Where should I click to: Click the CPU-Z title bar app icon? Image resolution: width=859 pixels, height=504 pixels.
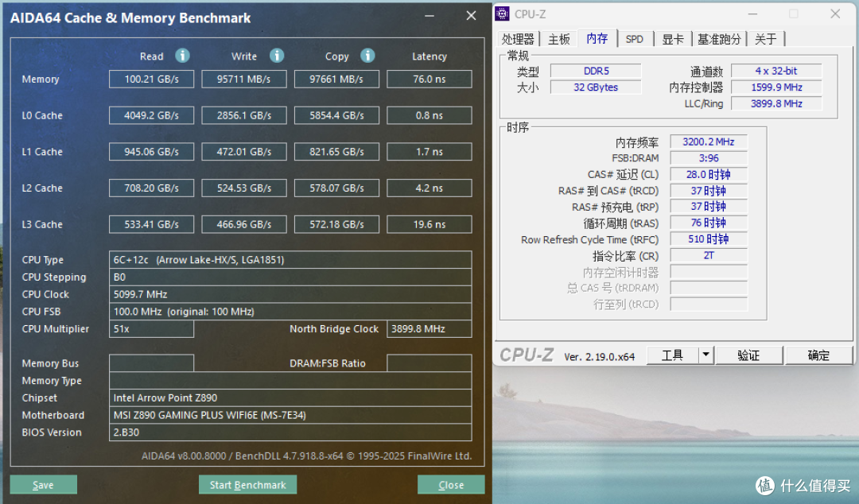click(503, 14)
